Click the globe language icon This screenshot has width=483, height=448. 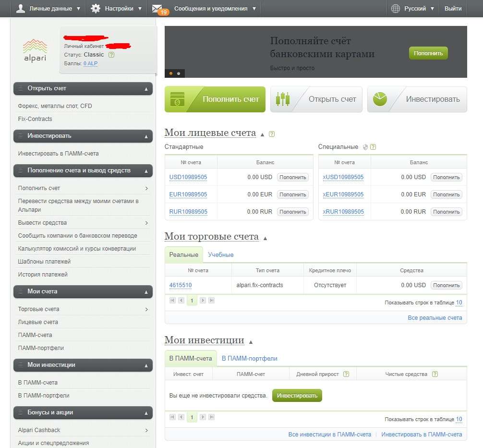click(x=396, y=8)
